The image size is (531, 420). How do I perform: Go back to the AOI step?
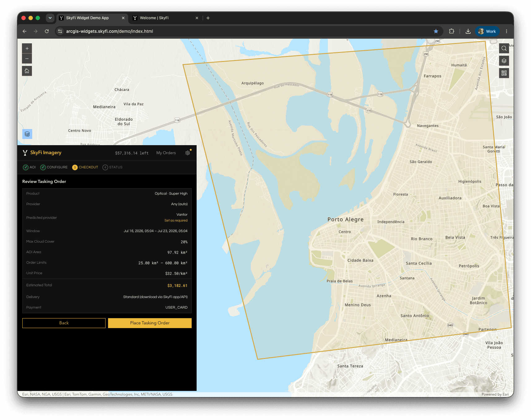(29, 167)
